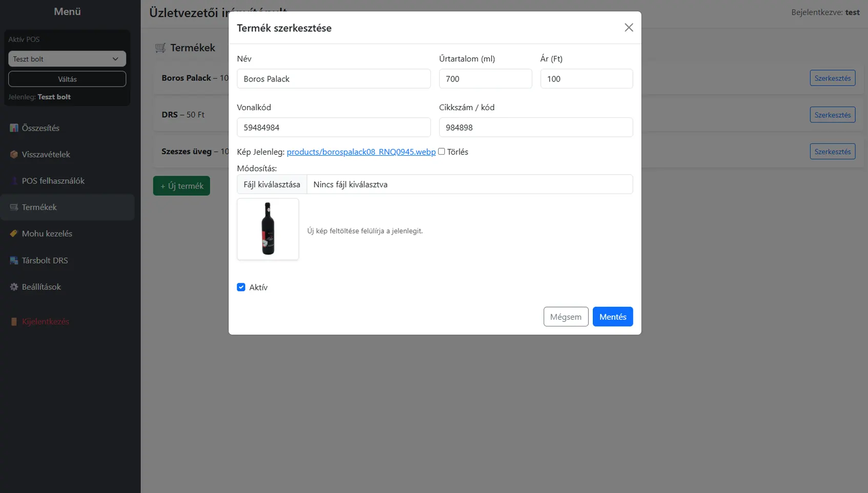Click the Fájl kiválasztása file chooser

(x=272, y=184)
